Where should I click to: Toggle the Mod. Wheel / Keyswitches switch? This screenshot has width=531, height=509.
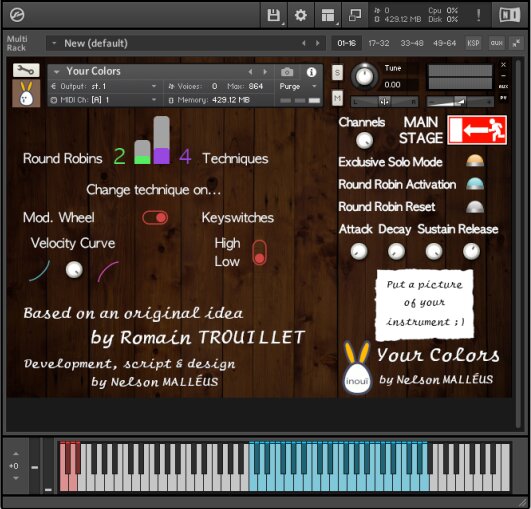pos(155,217)
